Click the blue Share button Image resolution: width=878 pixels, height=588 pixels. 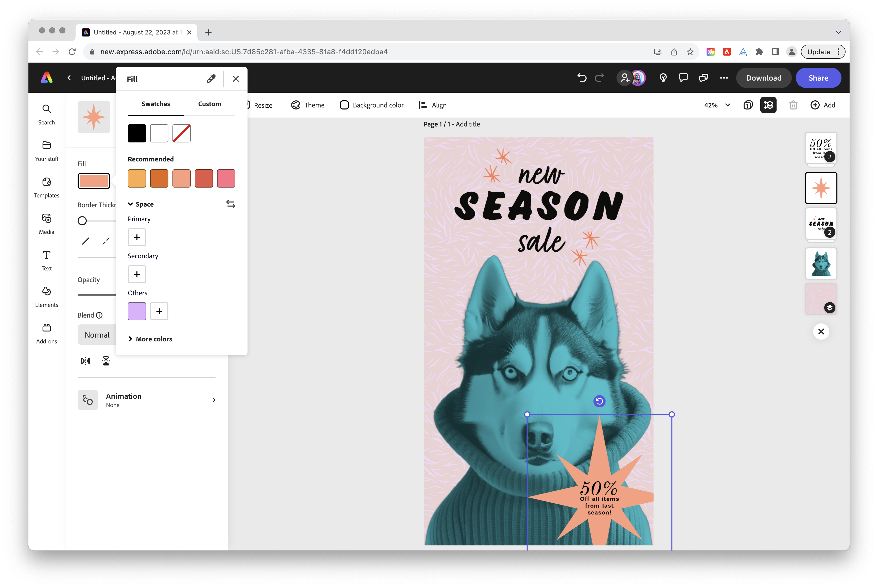point(818,78)
